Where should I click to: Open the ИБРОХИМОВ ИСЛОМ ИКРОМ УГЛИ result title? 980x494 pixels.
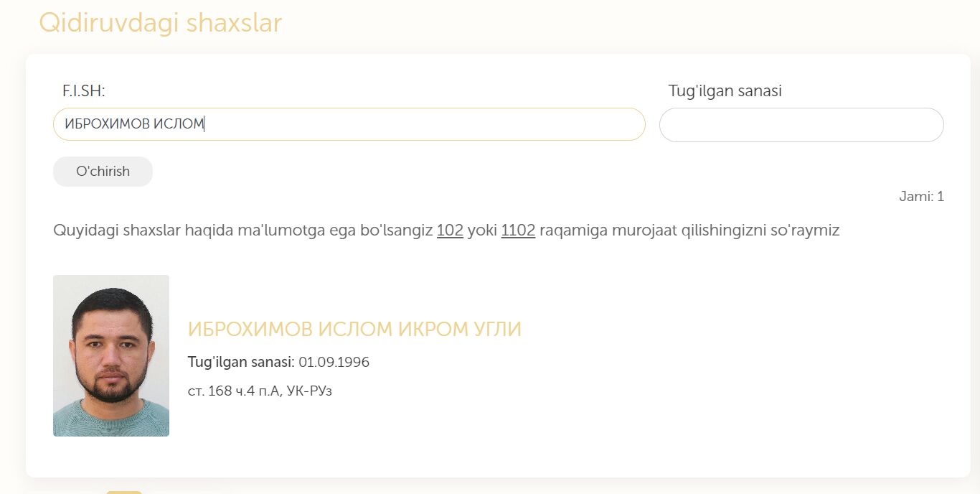click(354, 330)
